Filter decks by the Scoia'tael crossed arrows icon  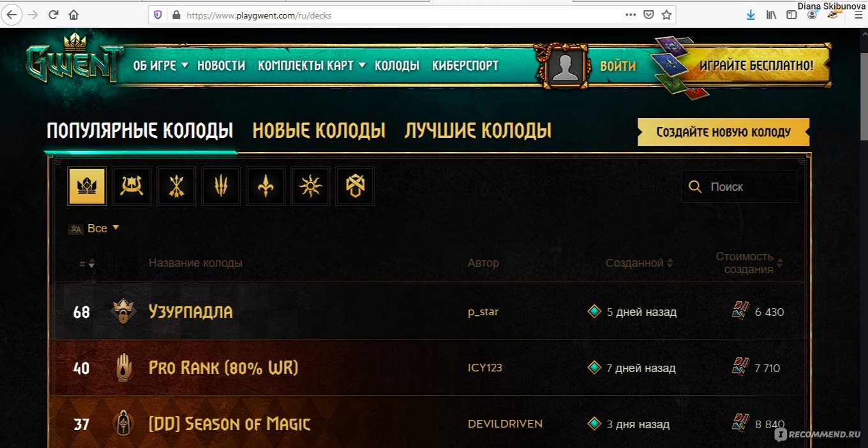[176, 186]
